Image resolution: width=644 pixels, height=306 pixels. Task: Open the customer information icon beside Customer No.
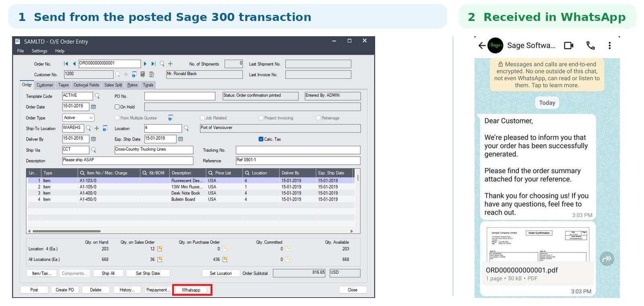point(134,74)
